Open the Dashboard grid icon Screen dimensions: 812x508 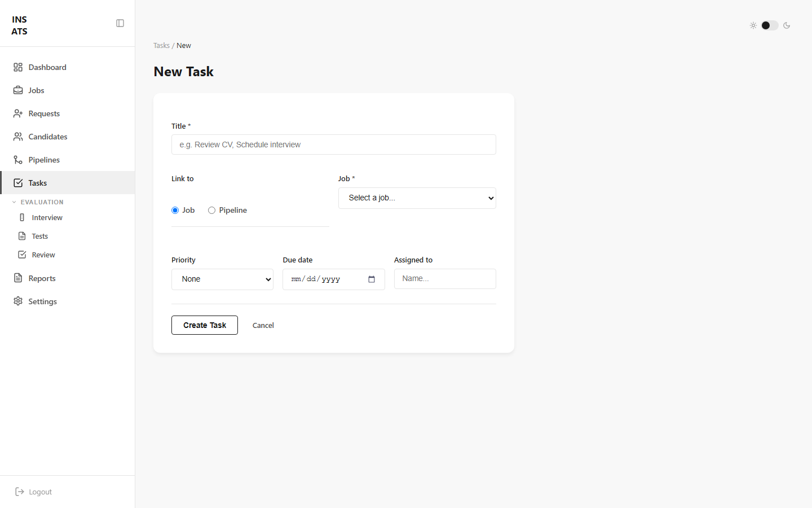[x=18, y=67]
